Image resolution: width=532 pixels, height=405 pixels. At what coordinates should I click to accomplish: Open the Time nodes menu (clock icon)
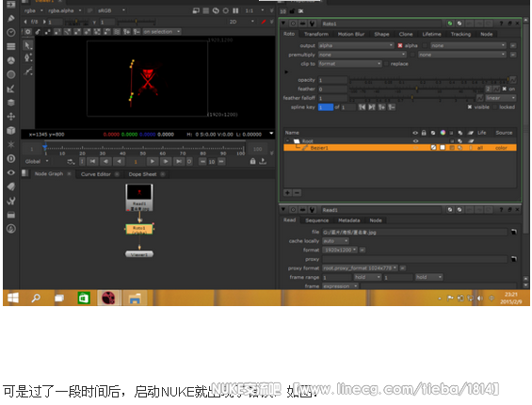point(11,32)
